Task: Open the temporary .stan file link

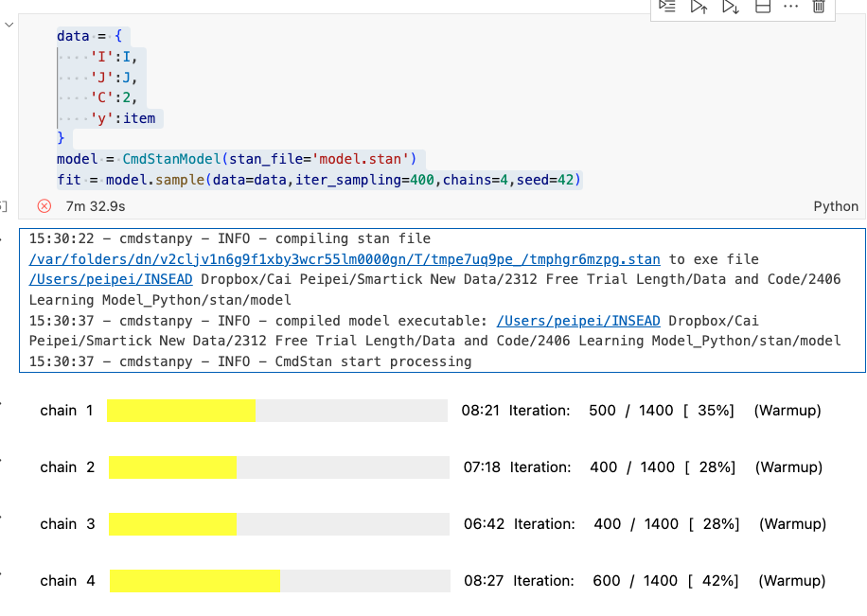Action: point(345,259)
